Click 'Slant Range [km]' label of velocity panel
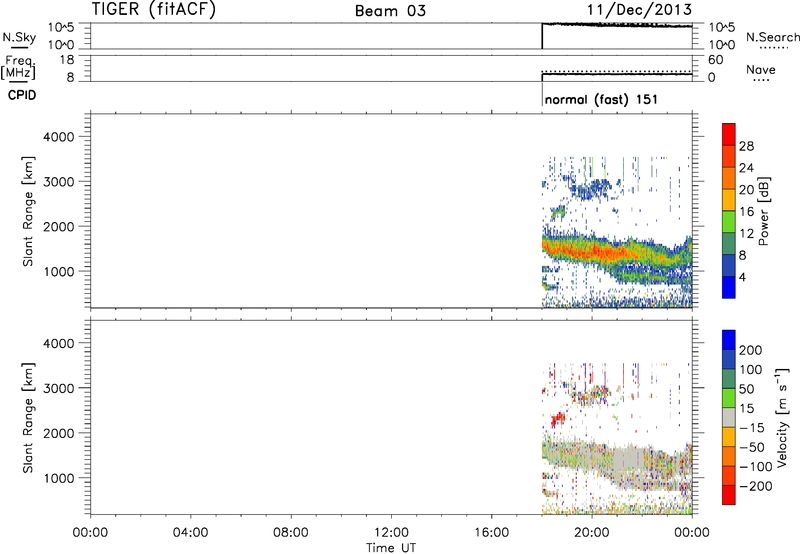This screenshot has height=554, width=800. click(28, 418)
